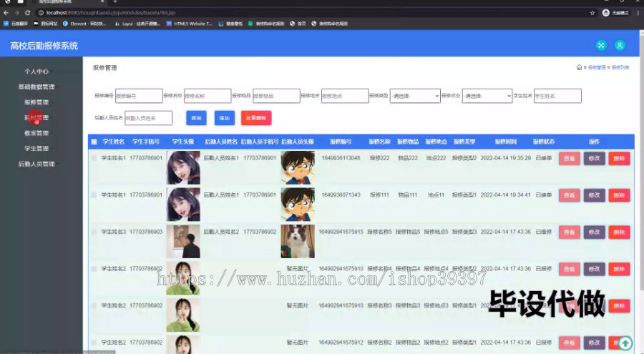Click 高校后勤报修系统 title in header
The height and width of the screenshot is (354, 644).
[x=44, y=46]
